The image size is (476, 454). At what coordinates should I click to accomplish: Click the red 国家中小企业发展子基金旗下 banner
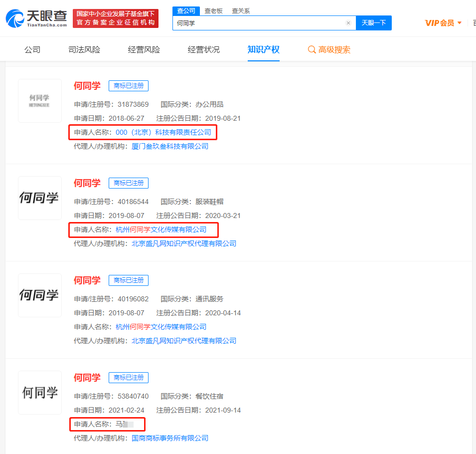click(116, 18)
